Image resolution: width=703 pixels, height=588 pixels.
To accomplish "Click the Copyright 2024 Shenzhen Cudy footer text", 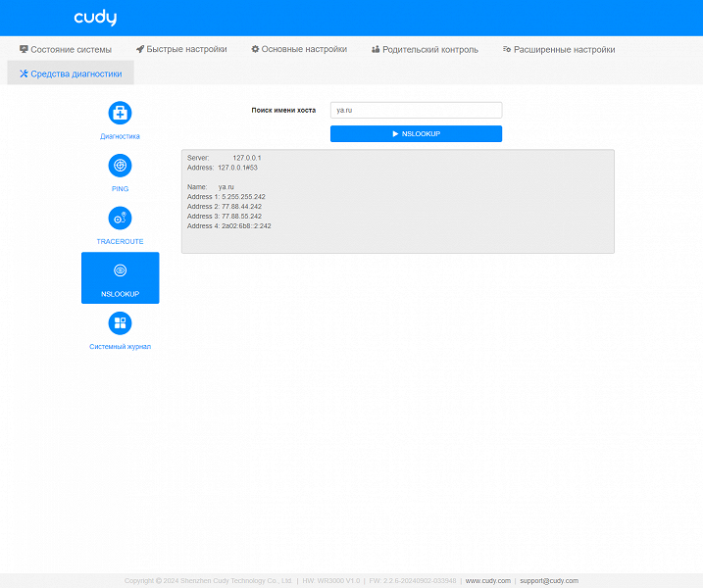I will (x=209, y=581).
